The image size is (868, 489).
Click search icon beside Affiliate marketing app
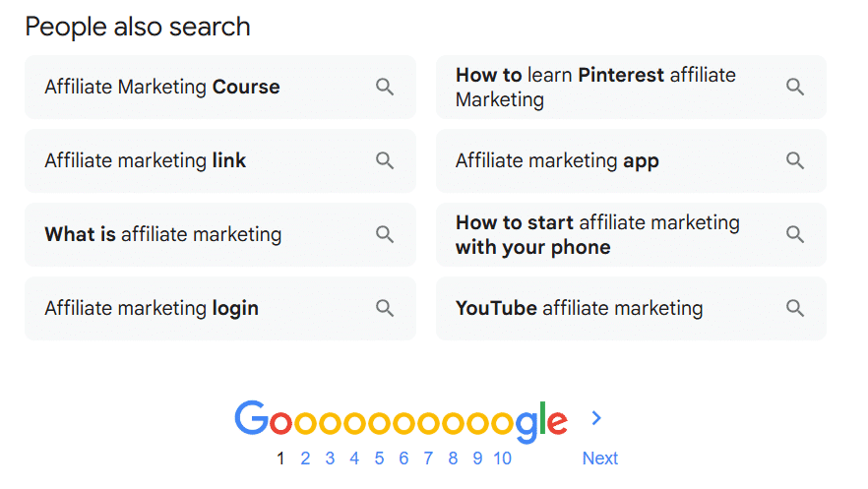pyautogui.click(x=795, y=160)
